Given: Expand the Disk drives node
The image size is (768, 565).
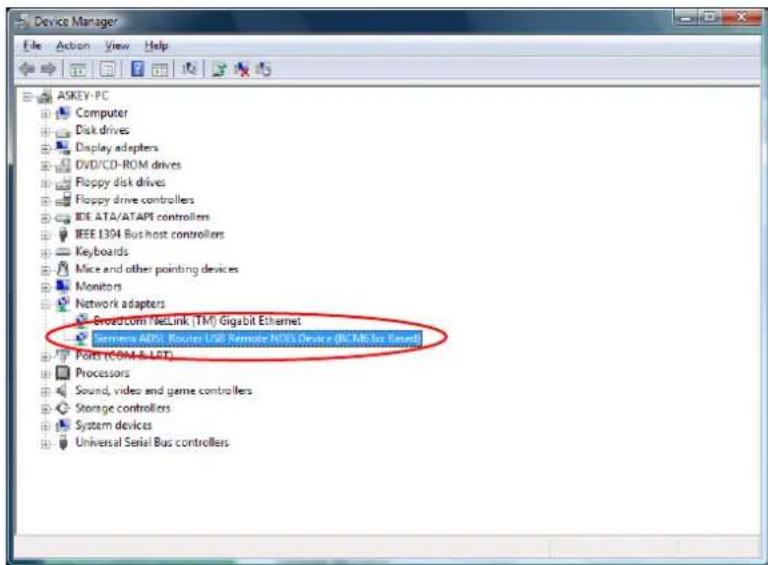Looking at the screenshot, I should coord(45,131).
